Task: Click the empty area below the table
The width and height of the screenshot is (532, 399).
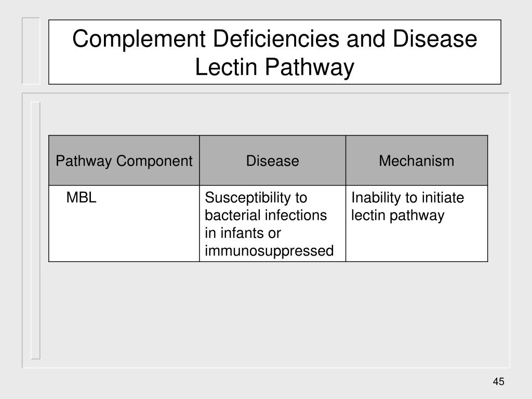Action: pyautogui.click(x=268, y=314)
